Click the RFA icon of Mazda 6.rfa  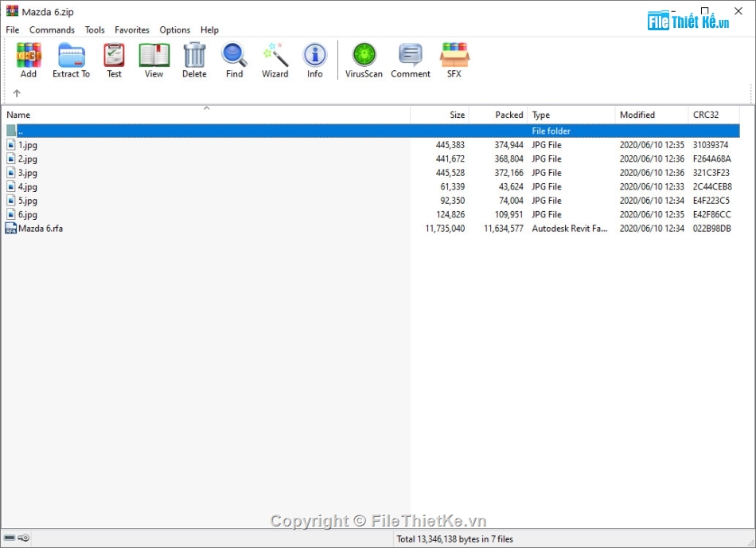coord(10,228)
